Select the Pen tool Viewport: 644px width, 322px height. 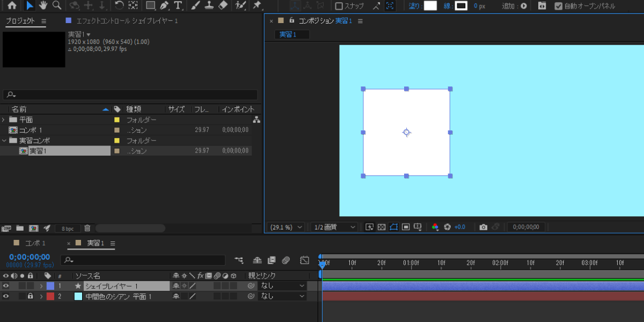pyautogui.click(x=164, y=6)
